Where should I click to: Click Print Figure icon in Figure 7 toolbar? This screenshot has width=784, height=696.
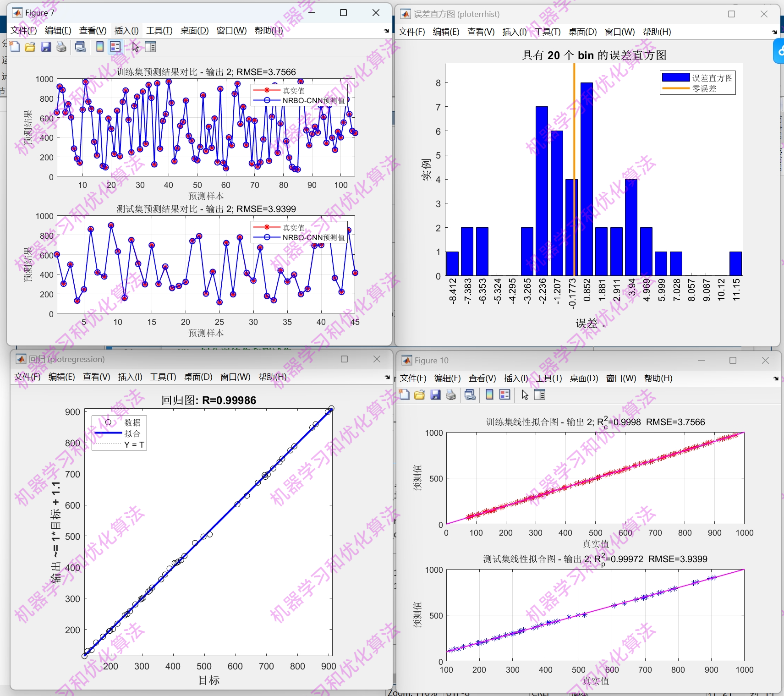(61, 47)
